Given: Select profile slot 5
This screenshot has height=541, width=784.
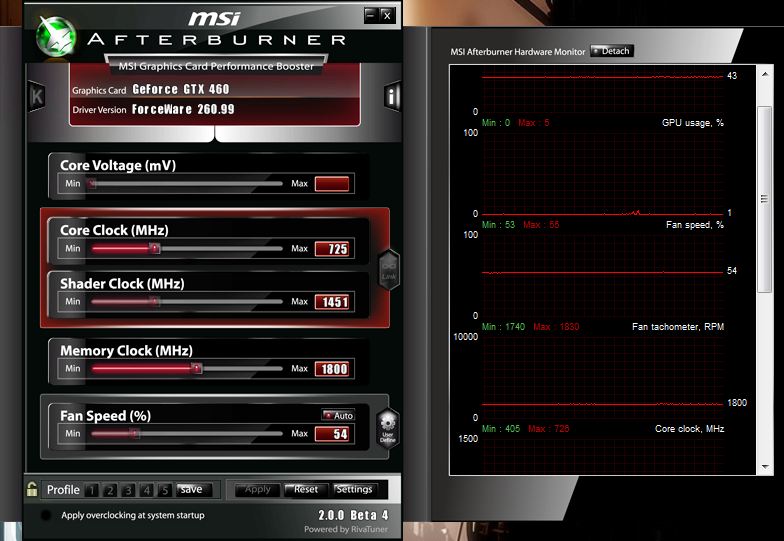Looking at the screenshot, I should pos(164,490).
